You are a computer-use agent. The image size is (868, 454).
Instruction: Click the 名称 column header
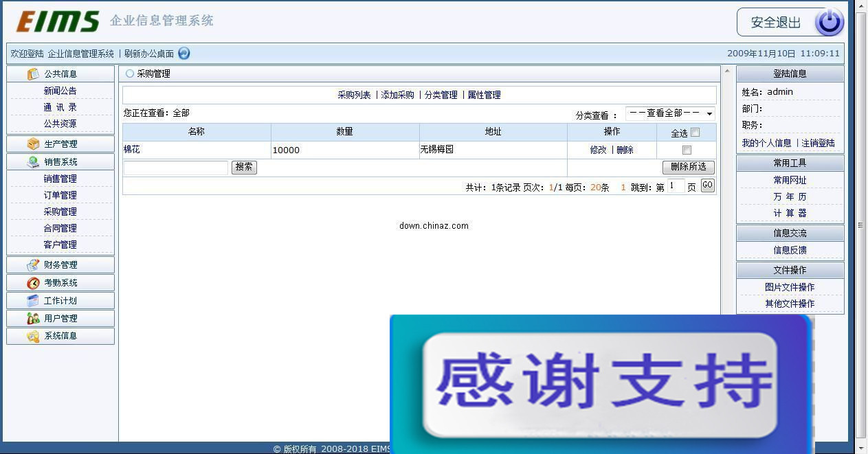point(197,132)
